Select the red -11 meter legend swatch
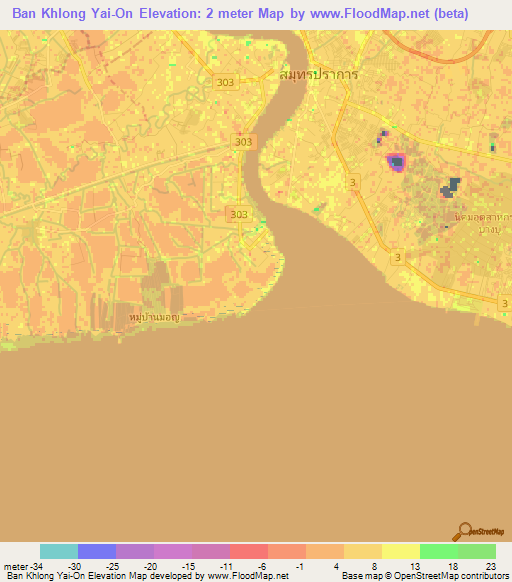This screenshot has width=512, height=582. pos(249,551)
